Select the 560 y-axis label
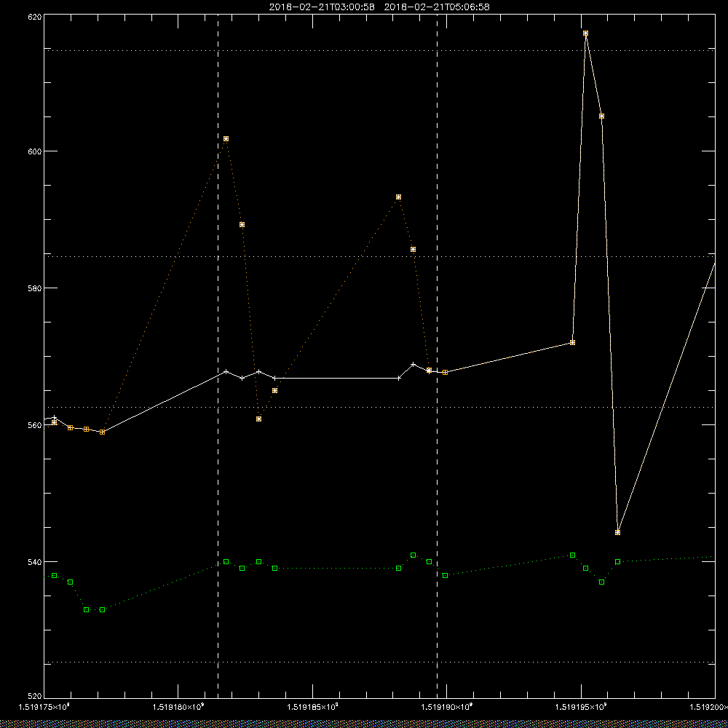 35,425
